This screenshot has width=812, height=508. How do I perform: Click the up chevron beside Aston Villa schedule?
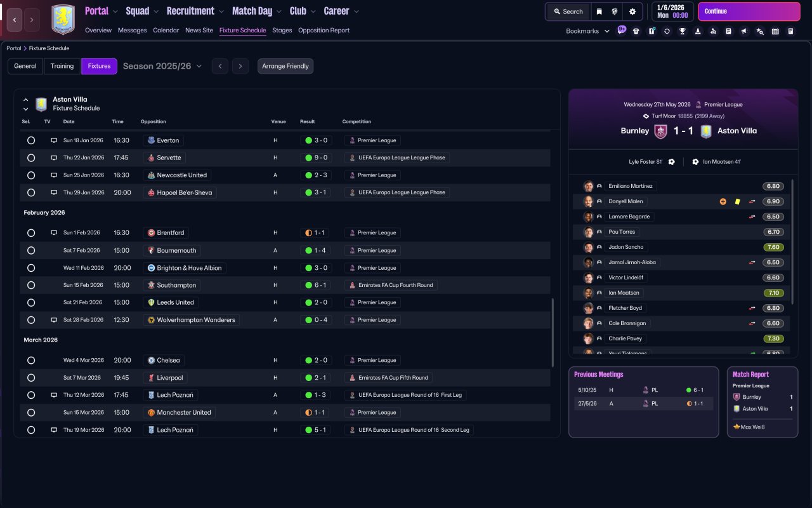pyautogui.click(x=26, y=100)
